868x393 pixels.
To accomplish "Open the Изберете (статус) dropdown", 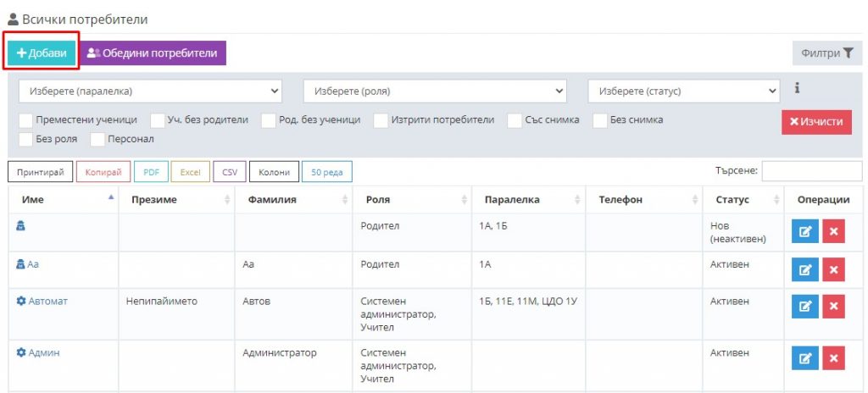I will (x=683, y=91).
